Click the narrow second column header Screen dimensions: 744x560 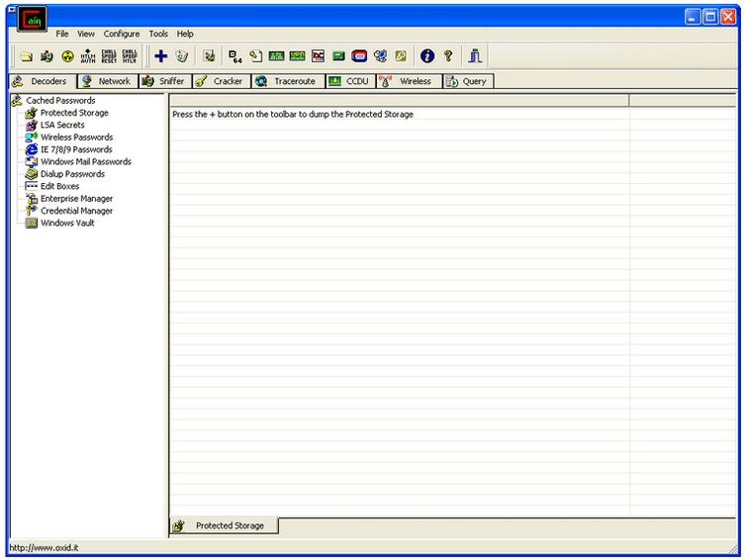pos(683,100)
